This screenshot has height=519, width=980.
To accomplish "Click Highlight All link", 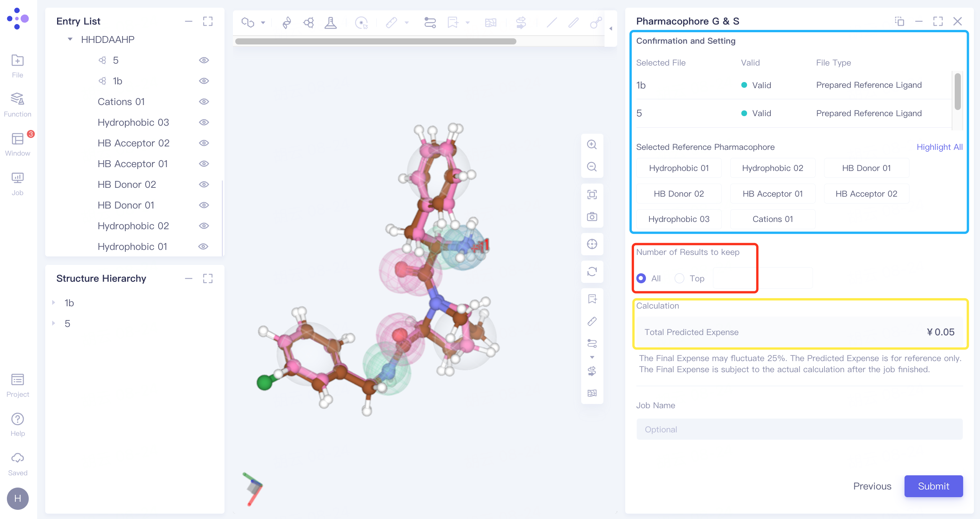I will 939,147.
